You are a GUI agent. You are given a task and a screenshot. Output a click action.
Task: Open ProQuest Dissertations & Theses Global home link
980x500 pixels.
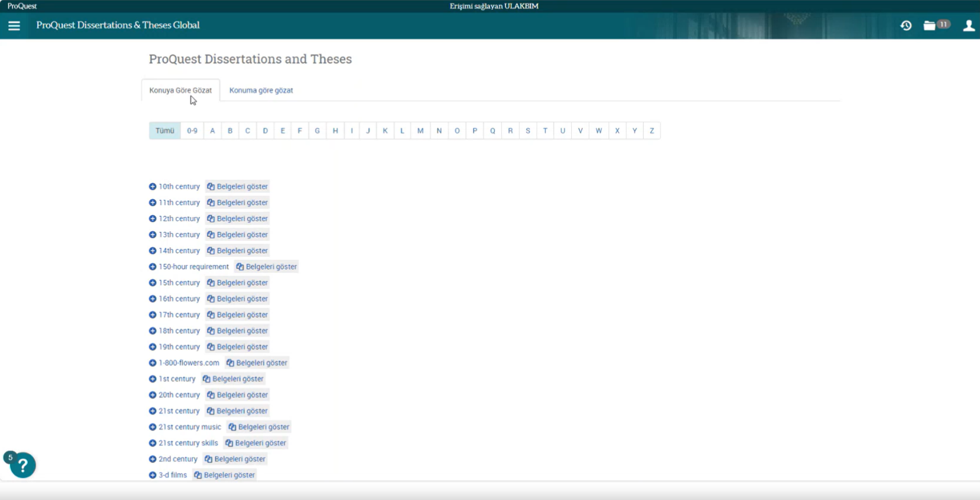[117, 26]
